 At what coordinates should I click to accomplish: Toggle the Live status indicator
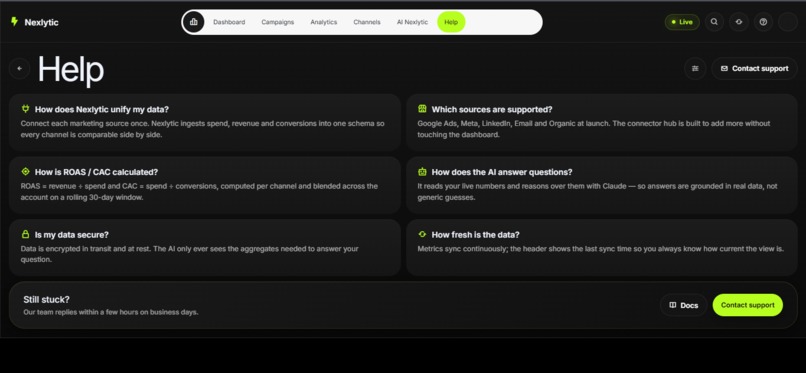(682, 22)
